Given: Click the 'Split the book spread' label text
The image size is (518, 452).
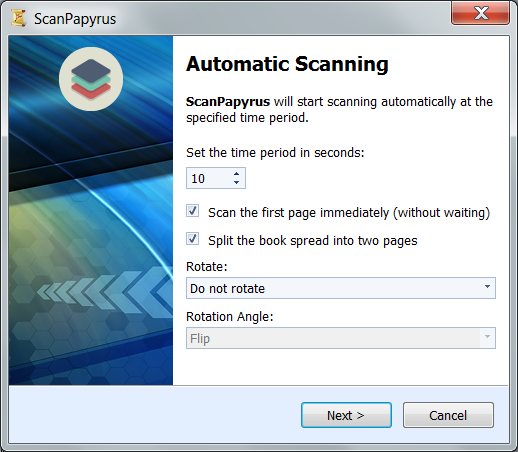Looking at the screenshot, I should (313, 241).
